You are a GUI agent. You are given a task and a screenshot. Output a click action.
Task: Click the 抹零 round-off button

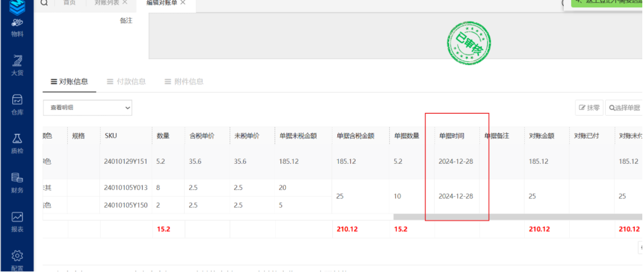point(588,108)
